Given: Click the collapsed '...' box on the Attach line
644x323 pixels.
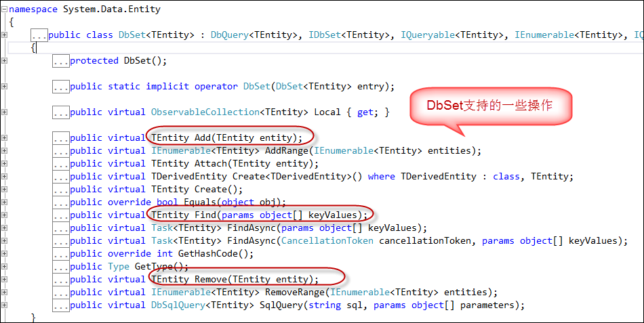Looking at the screenshot, I should [x=61, y=164].
